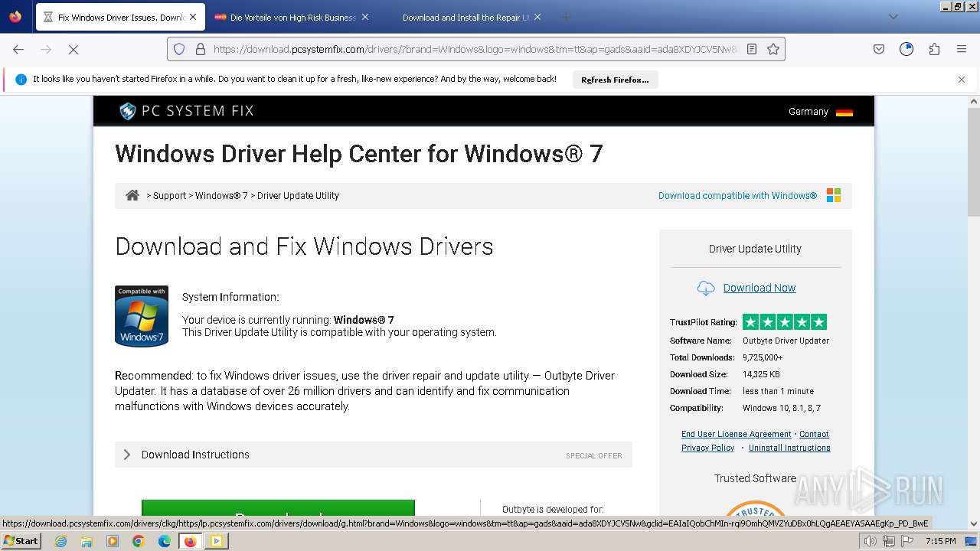Screen dimensions: 980x551
Task: Click the 7:15 PM system clock
Action: [x=940, y=541]
